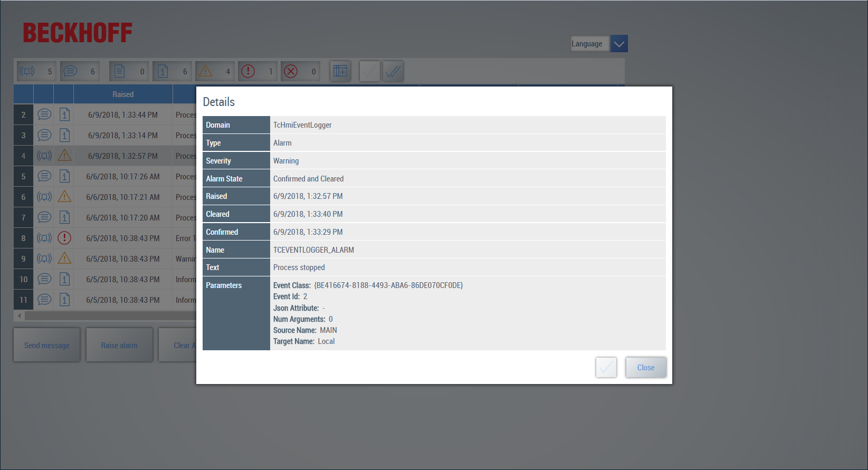The image size is (868, 470).
Task: Click the red error icon in row 8
Action: (64, 238)
